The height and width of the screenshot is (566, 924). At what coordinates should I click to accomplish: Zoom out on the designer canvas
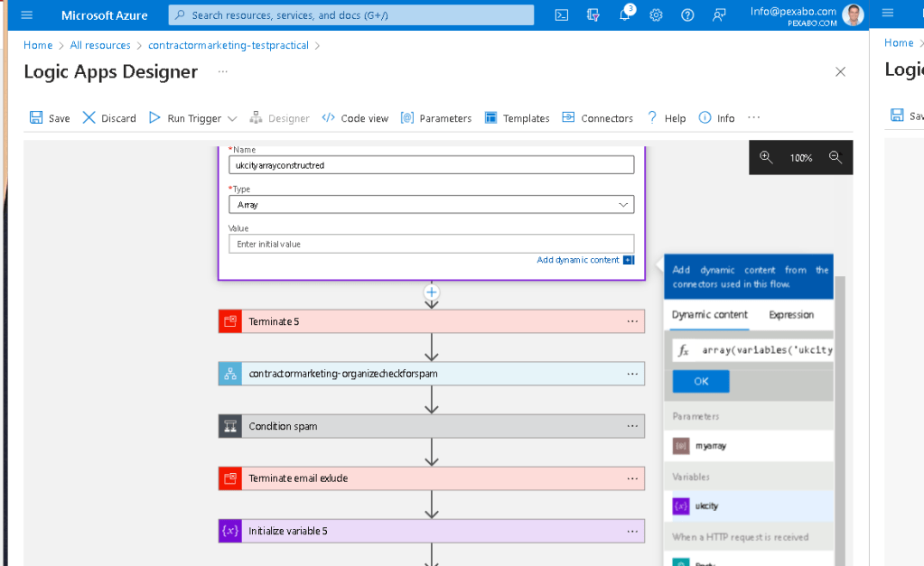pyautogui.click(x=835, y=157)
